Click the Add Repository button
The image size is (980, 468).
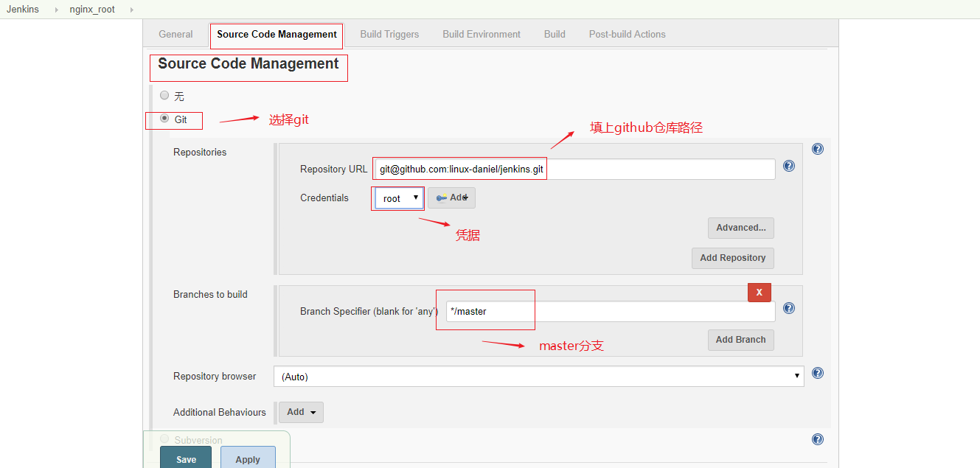tap(733, 258)
